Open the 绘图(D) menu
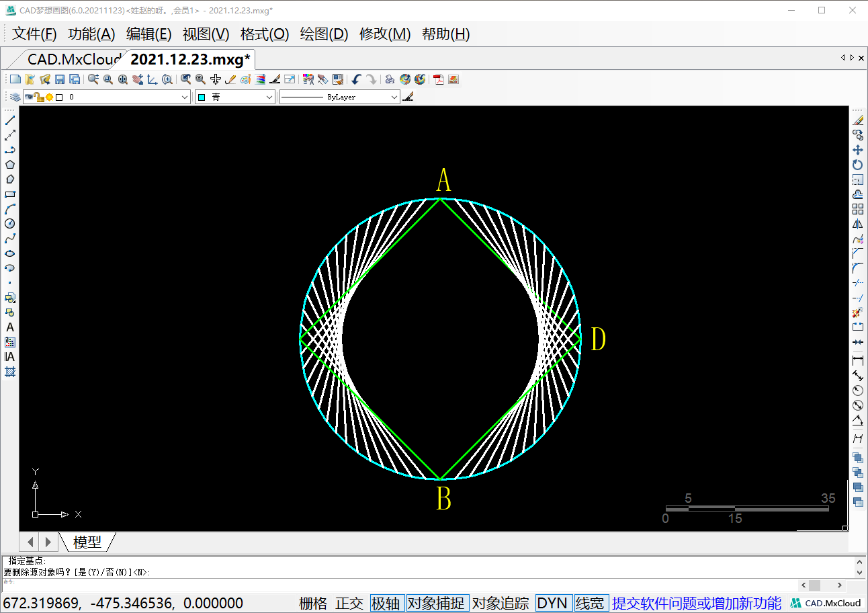This screenshot has height=613, width=868. pos(324,34)
